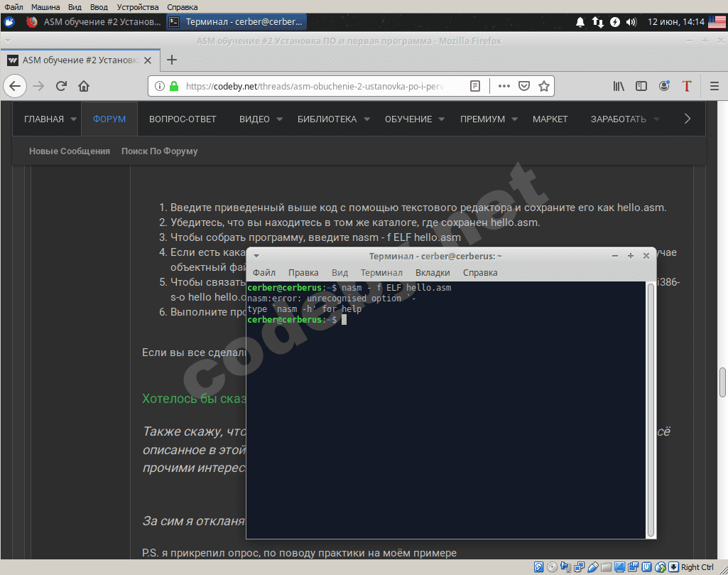Open VirtualBox Устройства menu
Image resolution: width=728 pixels, height=575 pixels.
pos(137,7)
